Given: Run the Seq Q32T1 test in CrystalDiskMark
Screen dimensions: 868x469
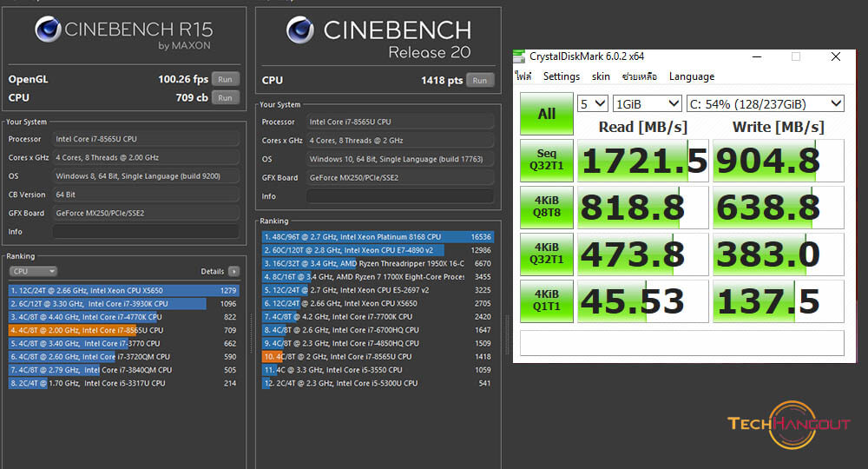Looking at the screenshot, I should coord(546,160).
